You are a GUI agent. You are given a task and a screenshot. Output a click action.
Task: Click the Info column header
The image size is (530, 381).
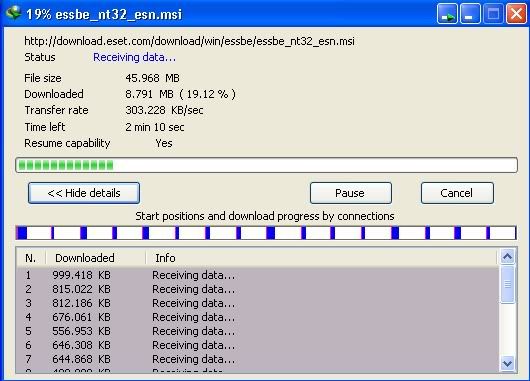tap(321, 258)
